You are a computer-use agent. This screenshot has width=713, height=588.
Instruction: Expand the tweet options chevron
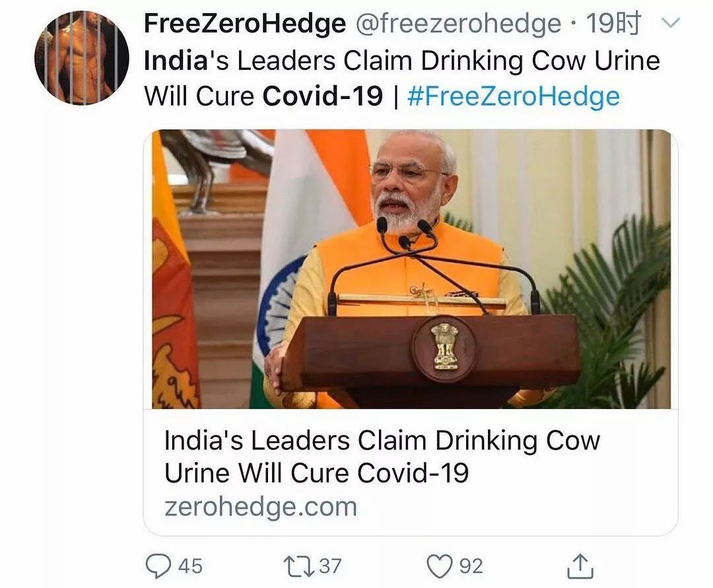point(670,23)
